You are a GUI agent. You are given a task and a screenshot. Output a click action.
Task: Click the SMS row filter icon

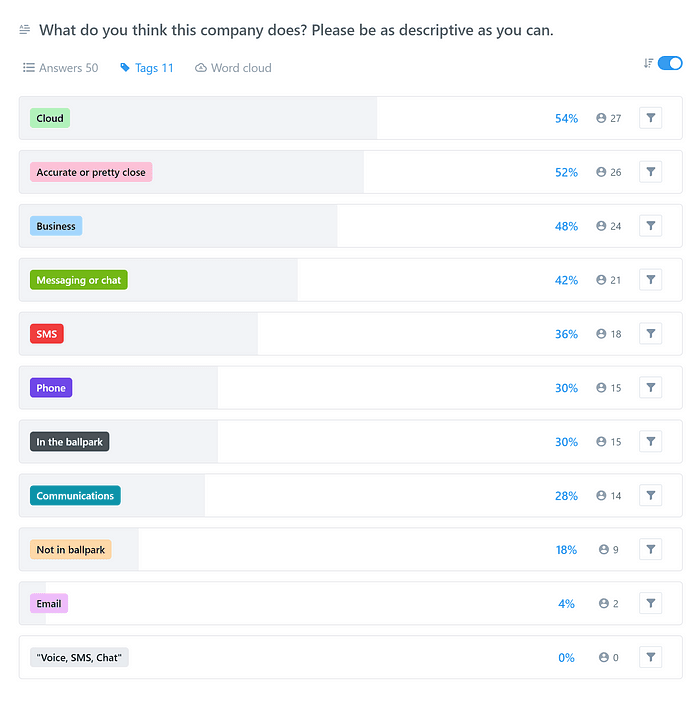coord(650,334)
